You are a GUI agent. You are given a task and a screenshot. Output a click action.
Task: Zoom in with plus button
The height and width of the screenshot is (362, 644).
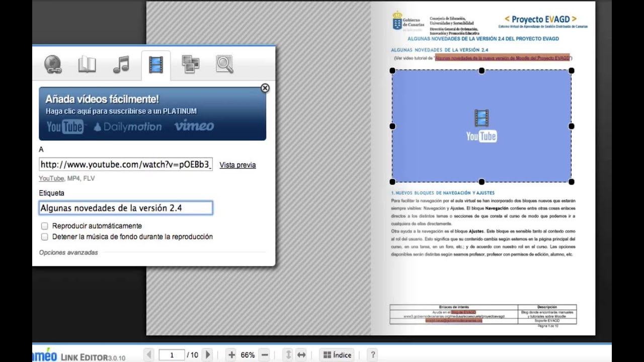tap(231, 355)
